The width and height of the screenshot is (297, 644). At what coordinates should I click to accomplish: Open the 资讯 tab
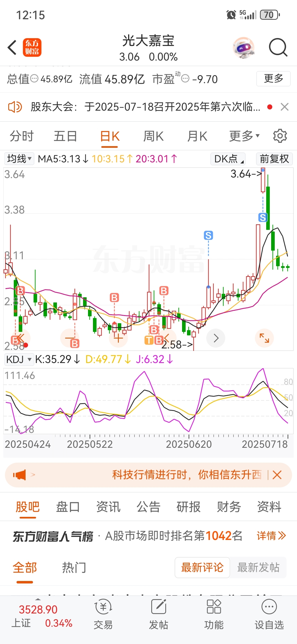click(x=108, y=507)
